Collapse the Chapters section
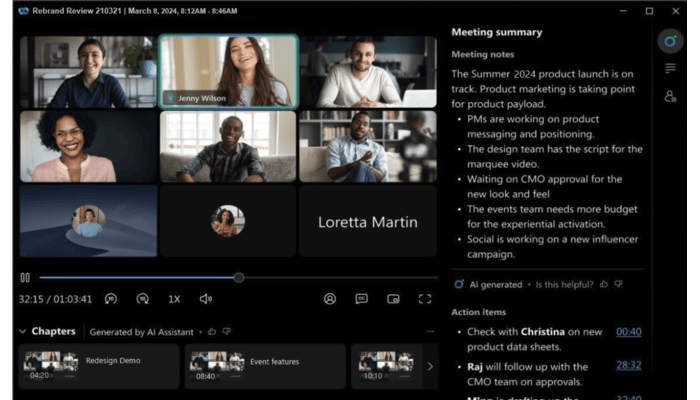 tap(23, 331)
